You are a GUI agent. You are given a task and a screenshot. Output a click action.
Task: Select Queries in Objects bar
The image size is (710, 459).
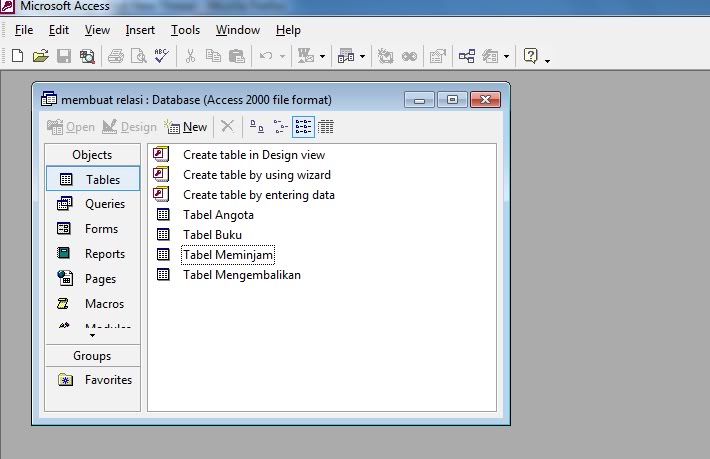click(x=93, y=204)
